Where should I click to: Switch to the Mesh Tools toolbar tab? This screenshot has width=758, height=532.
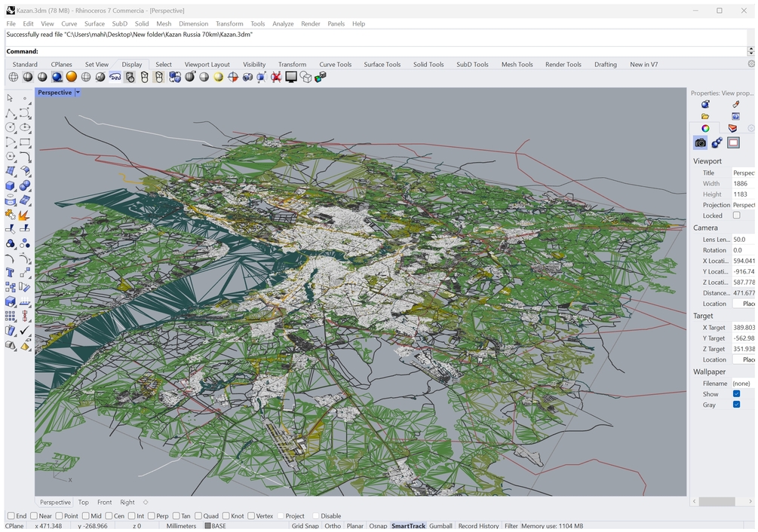(x=517, y=65)
